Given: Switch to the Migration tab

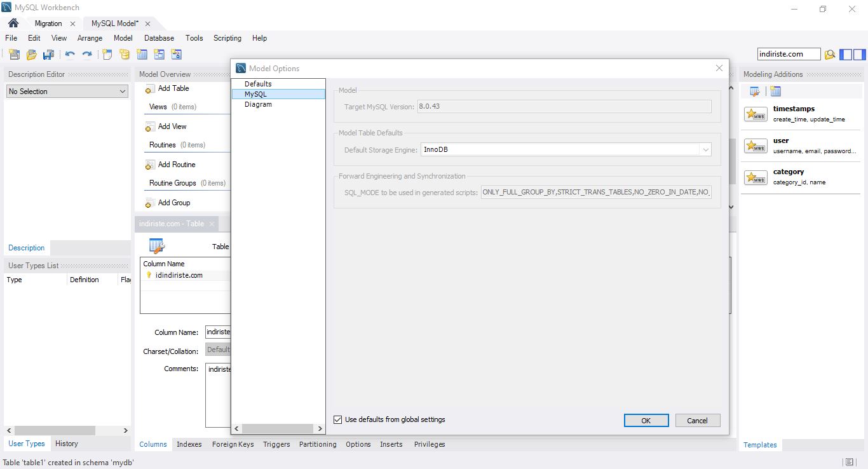Looking at the screenshot, I should click(x=48, y=24).
